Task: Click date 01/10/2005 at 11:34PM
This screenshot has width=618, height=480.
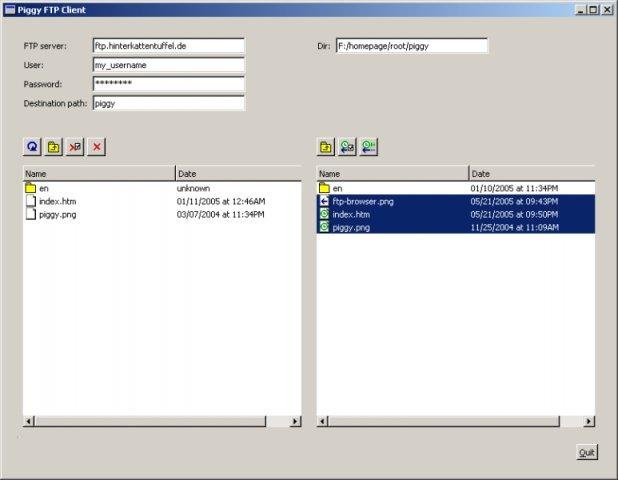Action: point(514,188)
